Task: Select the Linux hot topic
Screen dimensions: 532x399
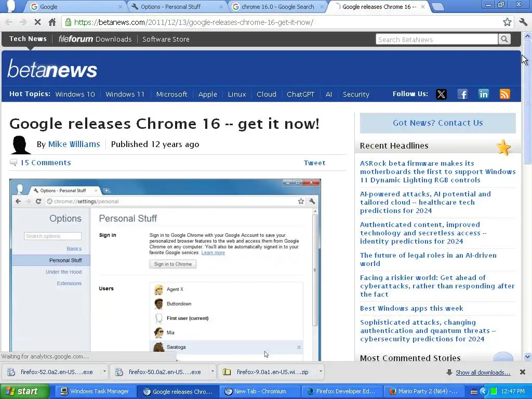Action: coord(237,95)
